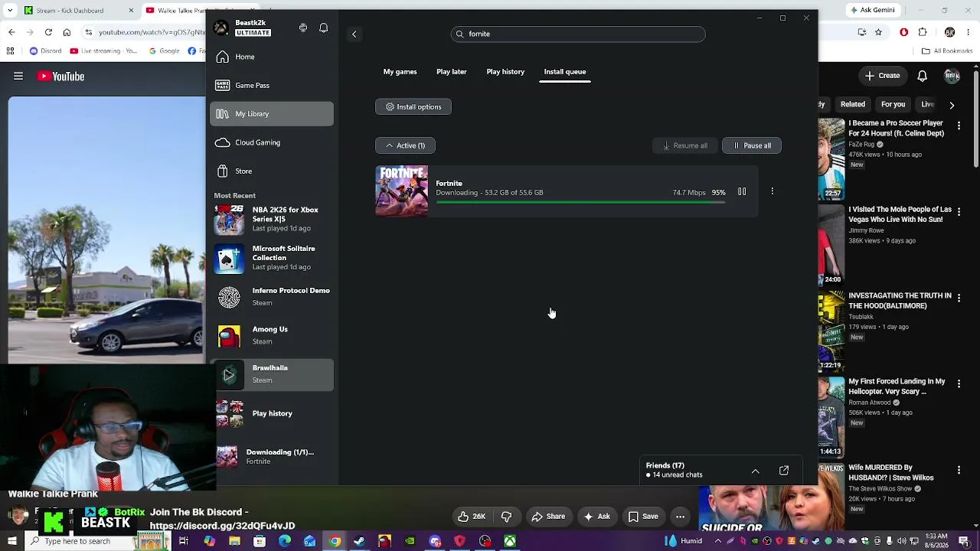Play Brawlhalla from the sidebar
Viewport: 980px width, 551px height.
[x=229, y=374]
